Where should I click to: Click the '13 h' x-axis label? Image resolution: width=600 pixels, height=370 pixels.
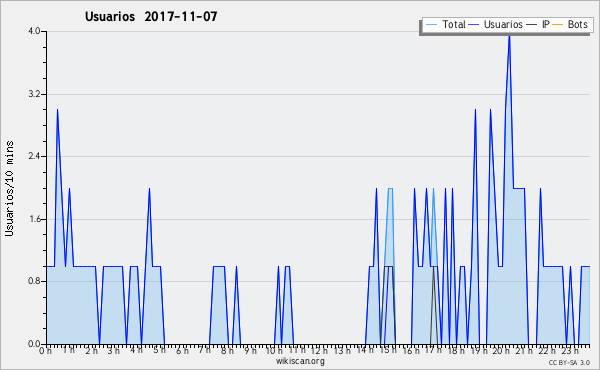342,350
